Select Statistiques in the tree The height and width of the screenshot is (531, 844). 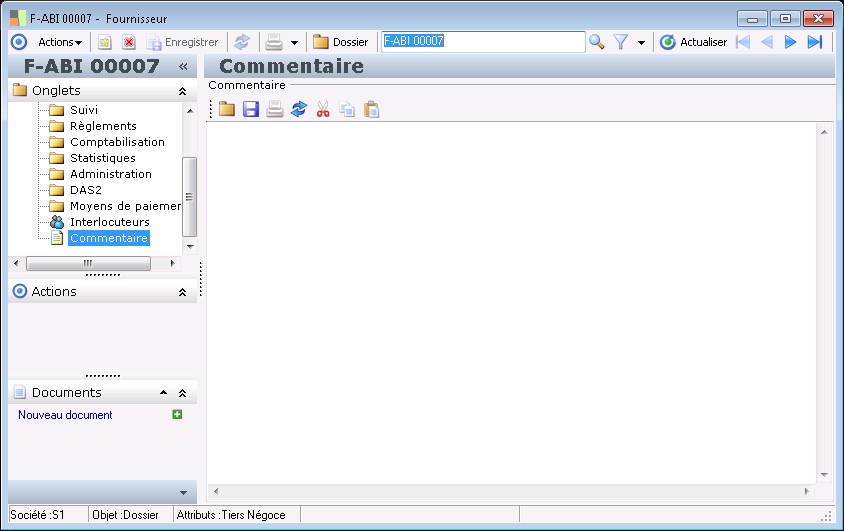(x=103, y=158)
